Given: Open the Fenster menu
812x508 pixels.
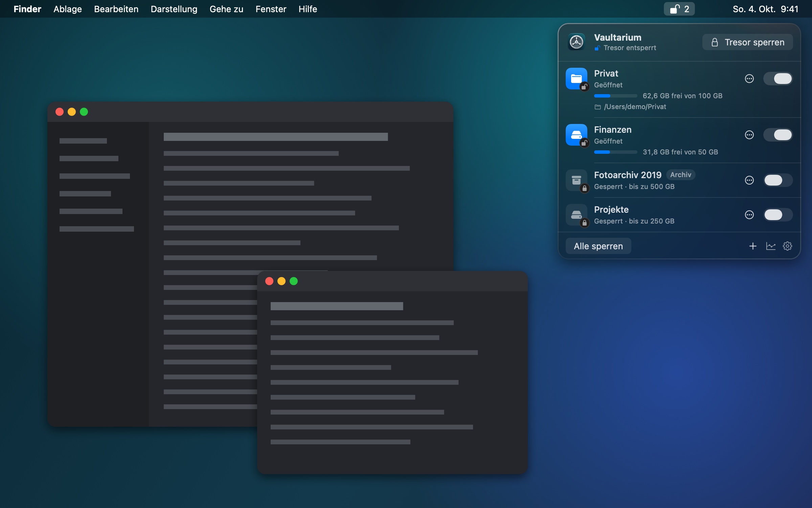Looking at the screenshot, I should pos(271,9).
